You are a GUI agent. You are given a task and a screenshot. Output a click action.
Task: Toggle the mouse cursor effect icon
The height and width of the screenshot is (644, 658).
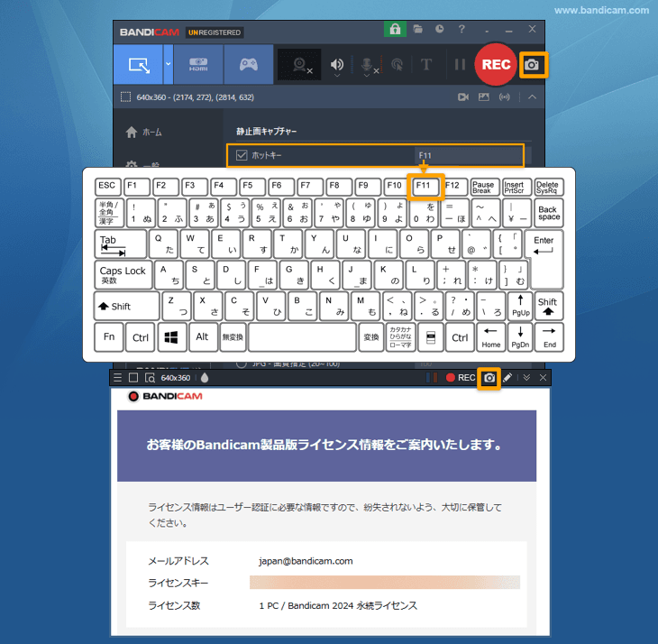pyautogui.click(x=397, y=65)
